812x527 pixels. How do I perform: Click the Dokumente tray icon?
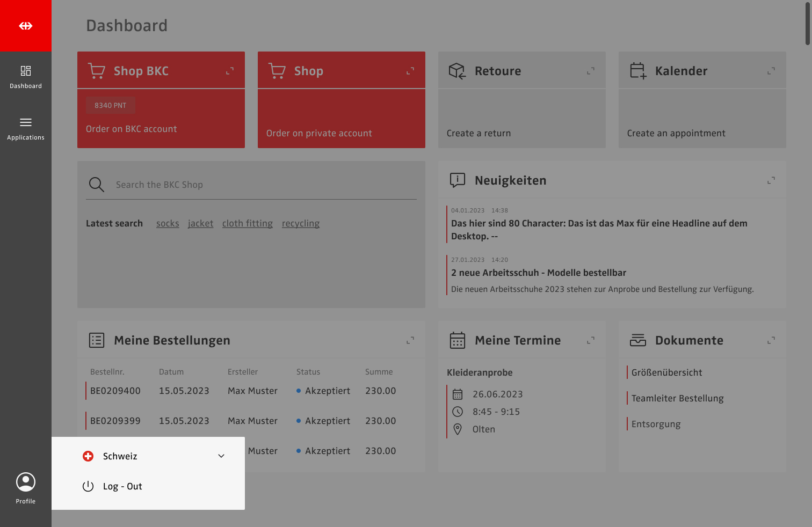[638, 340]
